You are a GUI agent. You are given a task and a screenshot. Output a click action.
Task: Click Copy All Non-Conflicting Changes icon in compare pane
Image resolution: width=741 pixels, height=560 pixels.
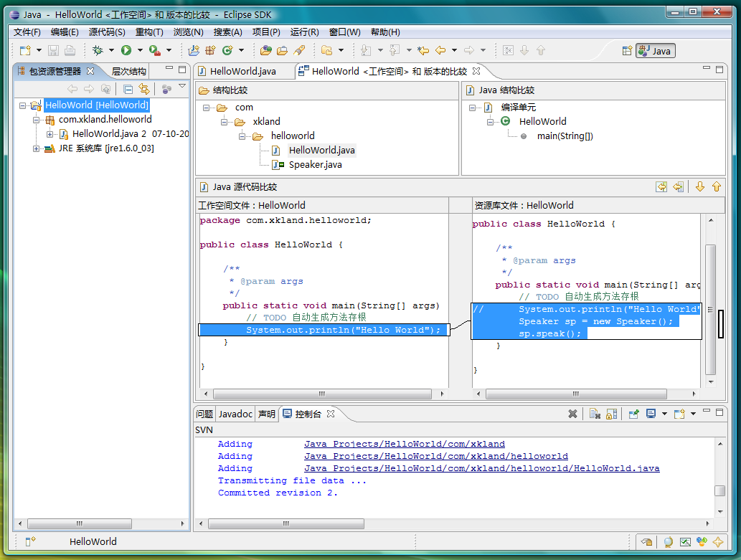click(661, 186)
